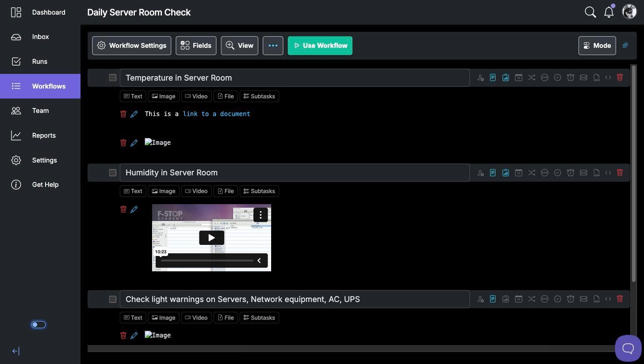This screenshot has height=364, width=644.
Task: Click the alarm clock icon on Temperature in Server Room
Action: tap(571, 78)
